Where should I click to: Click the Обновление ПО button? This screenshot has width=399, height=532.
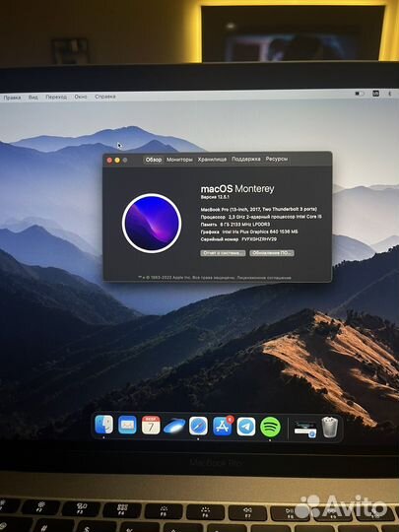pyautogui.click(x=272, y=253)
